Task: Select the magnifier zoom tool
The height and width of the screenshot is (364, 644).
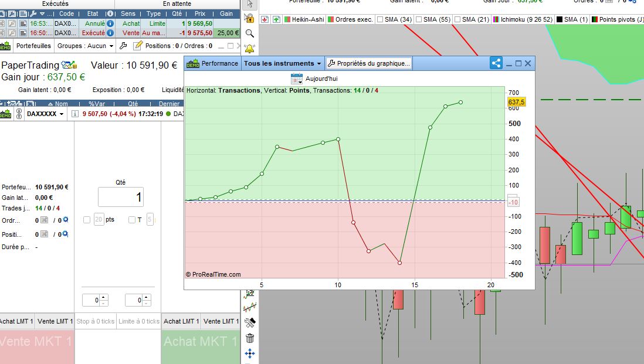Action: (249, 33)
